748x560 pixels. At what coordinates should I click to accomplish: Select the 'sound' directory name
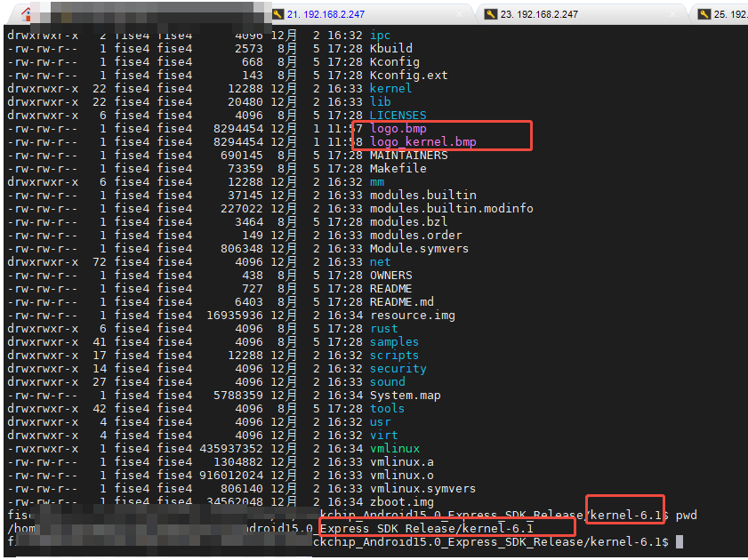(x=388, y=382)
